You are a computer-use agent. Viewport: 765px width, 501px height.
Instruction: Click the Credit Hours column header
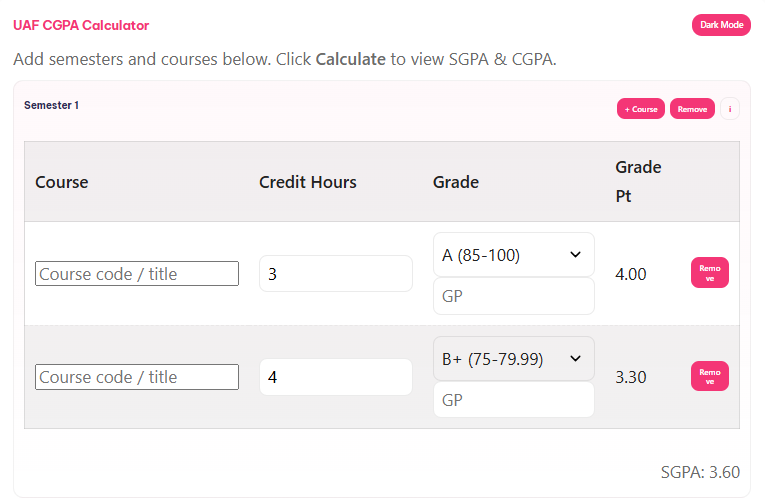(x=308, y=182)
